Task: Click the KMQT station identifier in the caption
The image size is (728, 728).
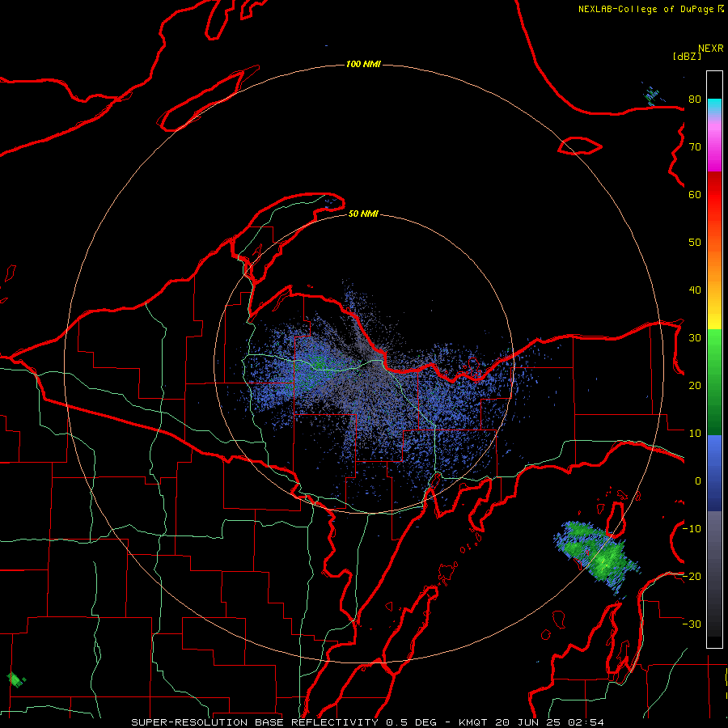Action: point(472,722)
